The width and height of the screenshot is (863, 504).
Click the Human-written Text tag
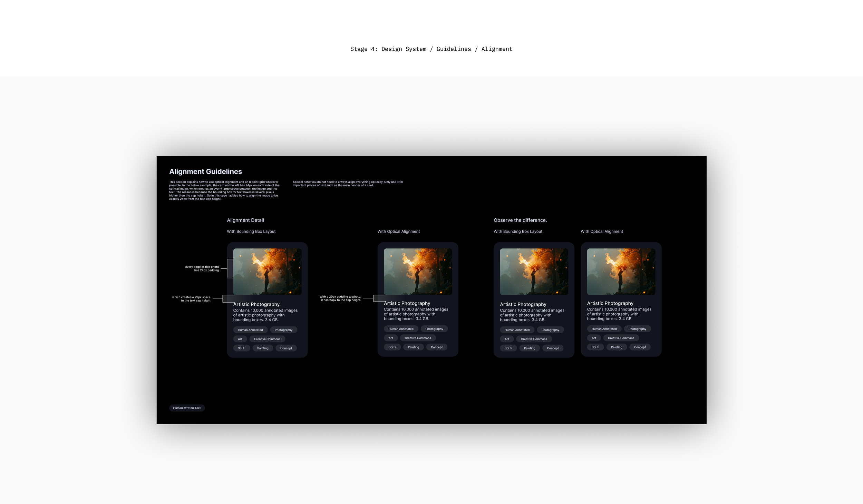click(x=187, y=408)
